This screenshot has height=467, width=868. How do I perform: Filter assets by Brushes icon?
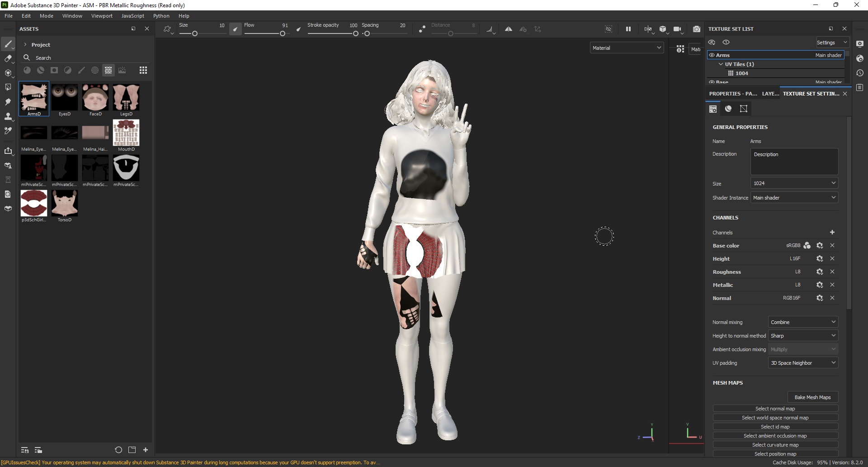(x=81, y=70)
